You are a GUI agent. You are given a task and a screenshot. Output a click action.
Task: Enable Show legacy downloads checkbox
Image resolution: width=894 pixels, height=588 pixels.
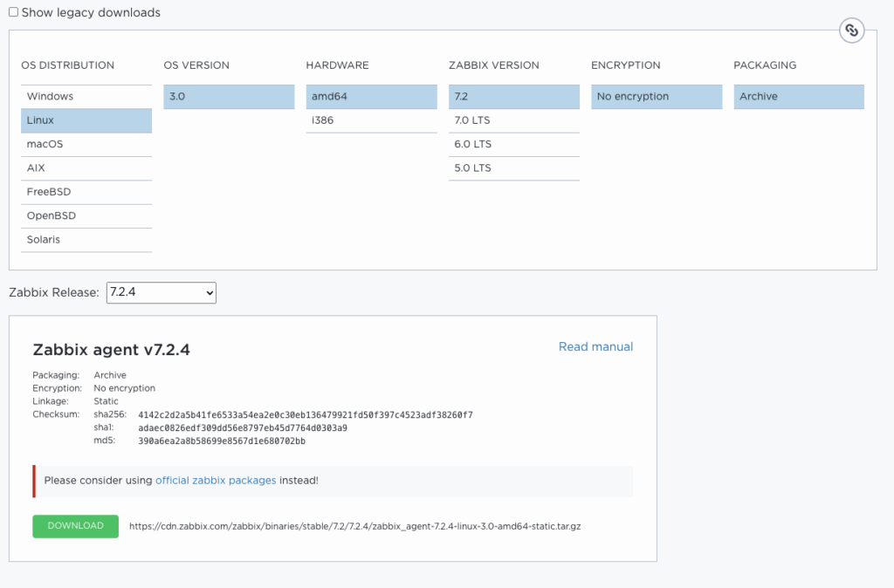14,12
